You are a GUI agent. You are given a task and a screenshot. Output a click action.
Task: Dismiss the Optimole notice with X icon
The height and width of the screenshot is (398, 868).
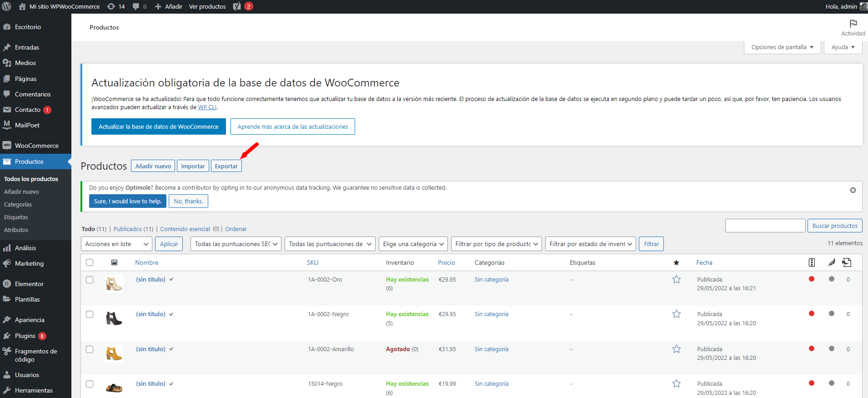click(853, 190)
